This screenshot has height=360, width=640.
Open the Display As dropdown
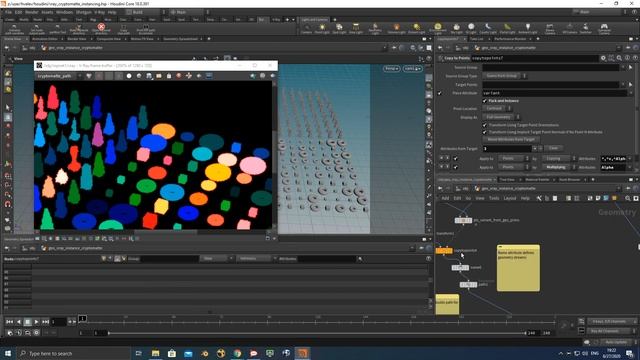[x=501, y=117]
